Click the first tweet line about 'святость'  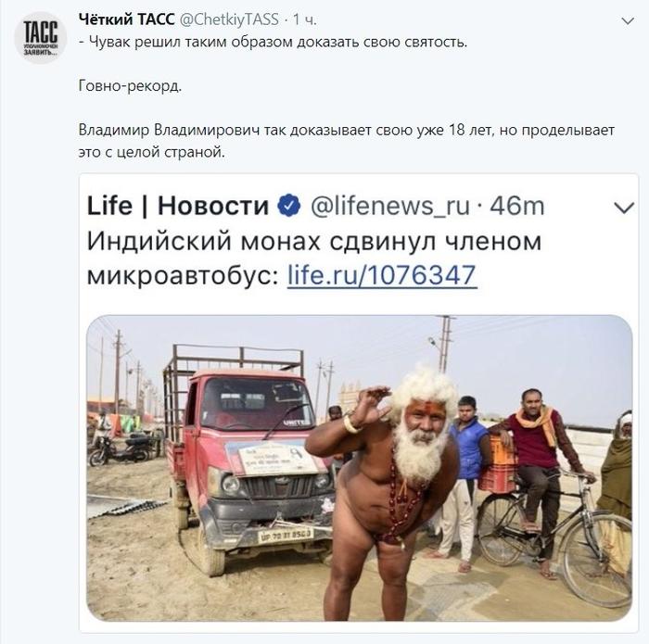tap(273, 43)
